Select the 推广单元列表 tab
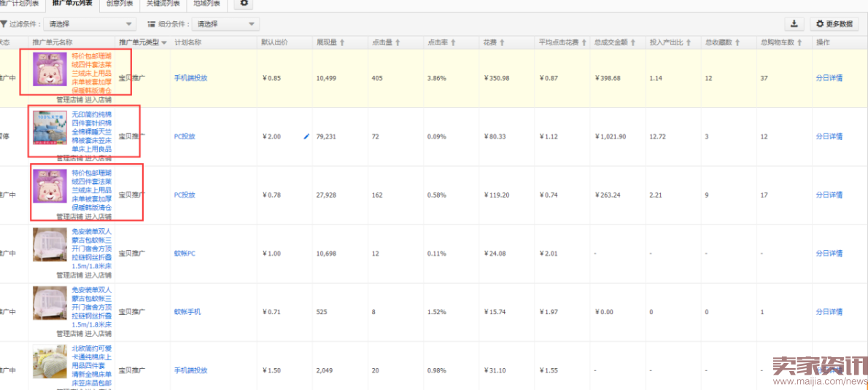Viewport: 868px width, 390px height. (72, 4)
